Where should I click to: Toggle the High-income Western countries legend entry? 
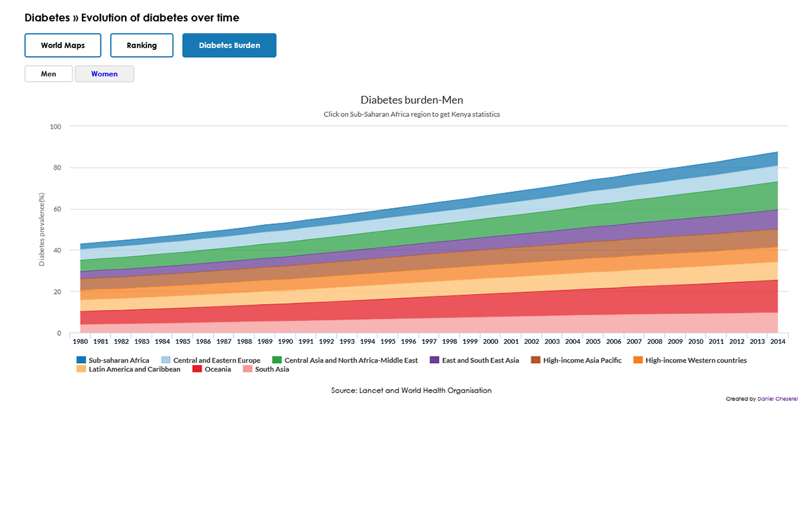[x=695, y=360]
